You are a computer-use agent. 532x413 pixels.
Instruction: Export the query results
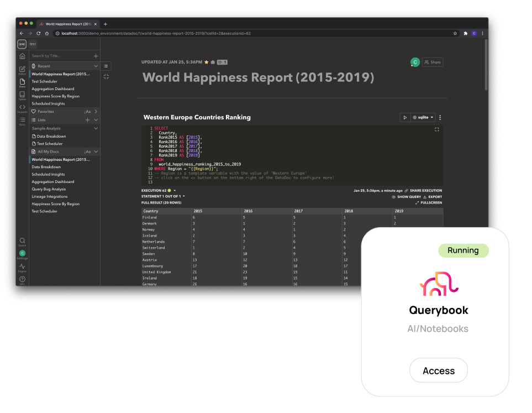pyautogui.click(x=433, y=197)
